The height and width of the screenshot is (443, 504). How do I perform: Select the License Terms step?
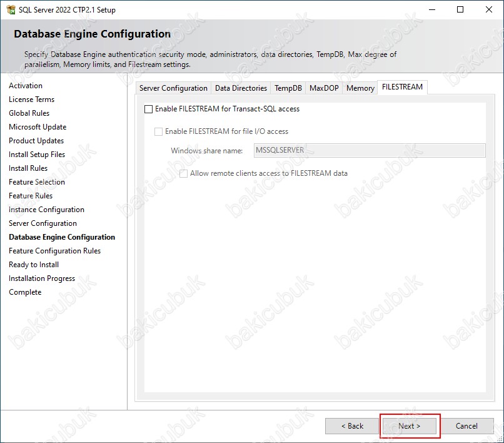pyautogui.click(x=31, y=99)
